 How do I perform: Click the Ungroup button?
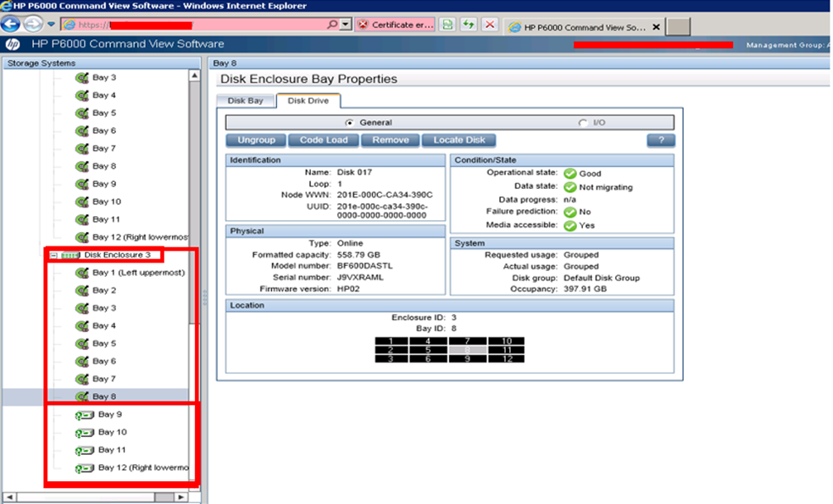[x=256, y=140]
